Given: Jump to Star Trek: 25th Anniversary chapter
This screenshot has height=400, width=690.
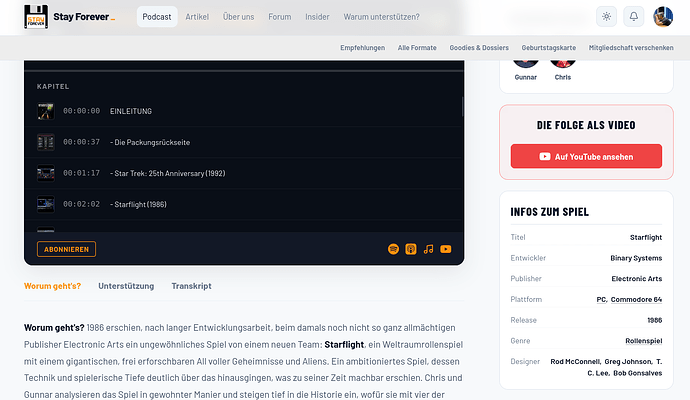Looking at the screenshot, I should click(243, 173).
